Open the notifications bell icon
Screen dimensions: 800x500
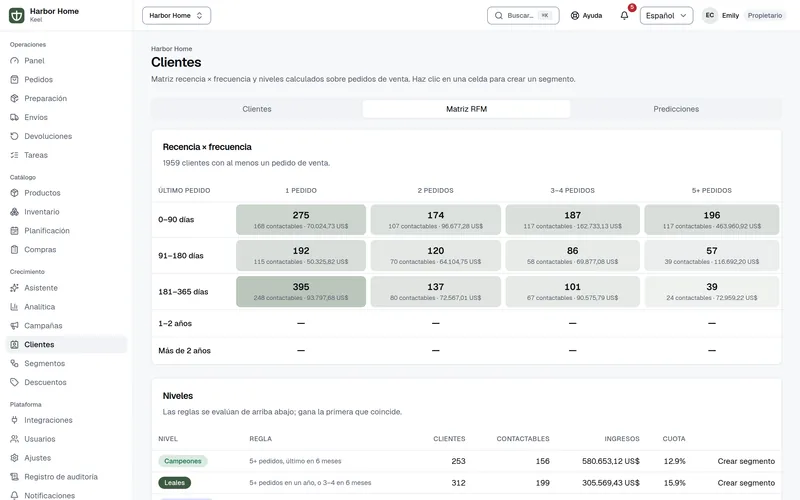624,15
